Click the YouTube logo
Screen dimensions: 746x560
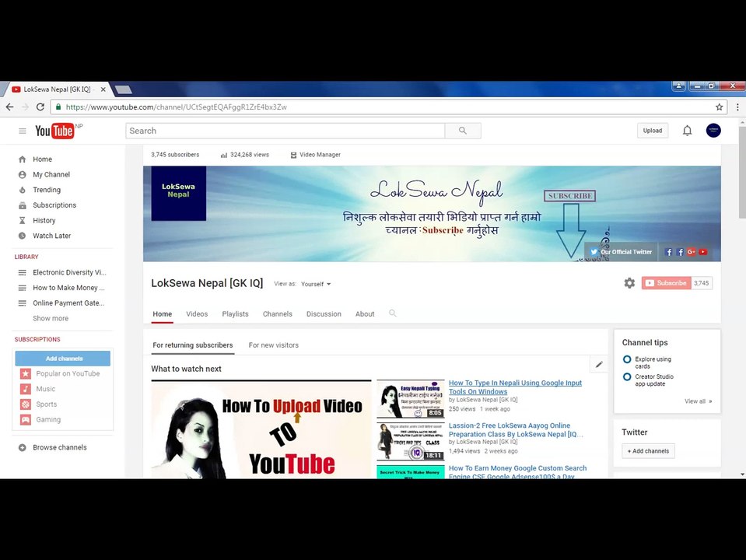[54, 131]
